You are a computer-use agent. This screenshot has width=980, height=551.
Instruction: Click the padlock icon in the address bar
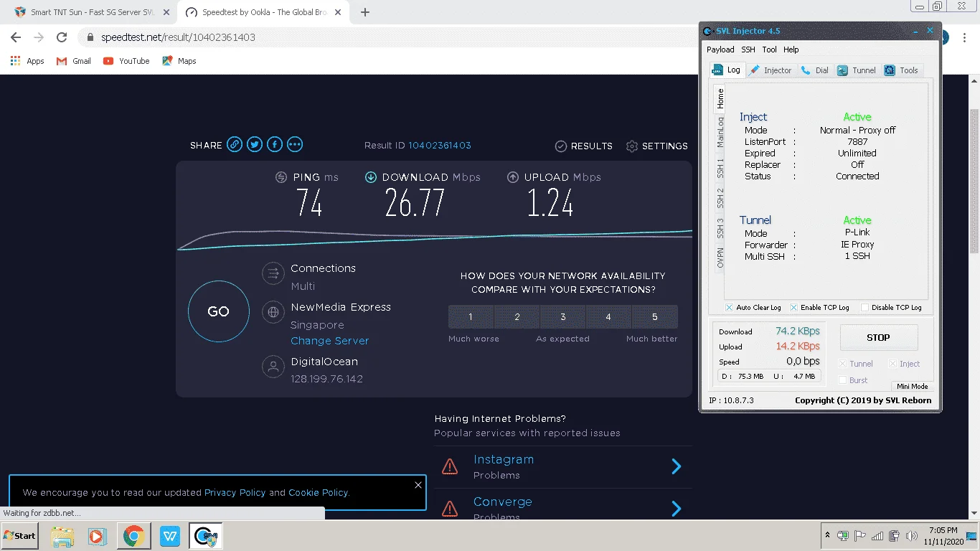pos(90,37)
